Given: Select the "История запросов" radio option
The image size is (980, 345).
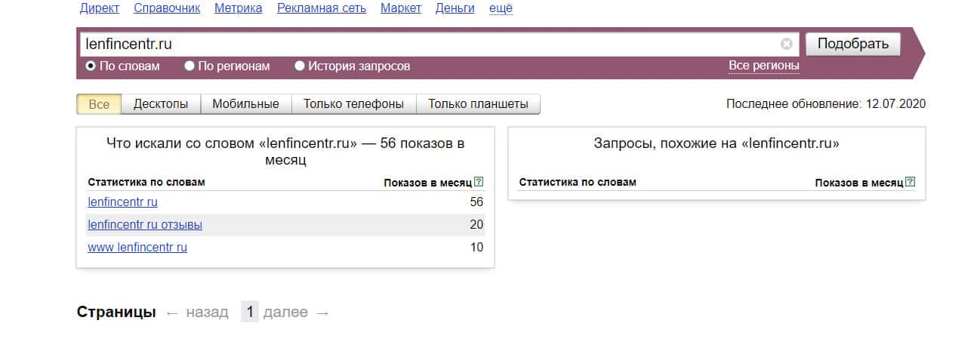Looking at the screenshot, I should 300,66.
